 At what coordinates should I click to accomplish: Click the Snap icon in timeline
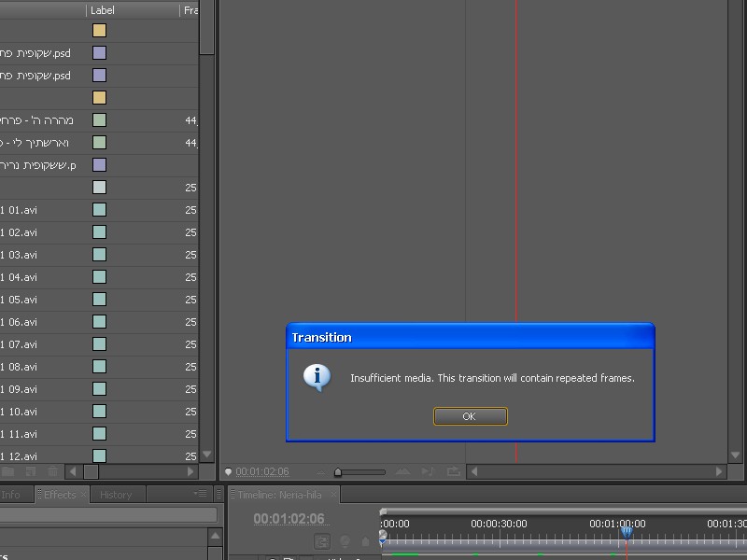(x=322, y=541)
